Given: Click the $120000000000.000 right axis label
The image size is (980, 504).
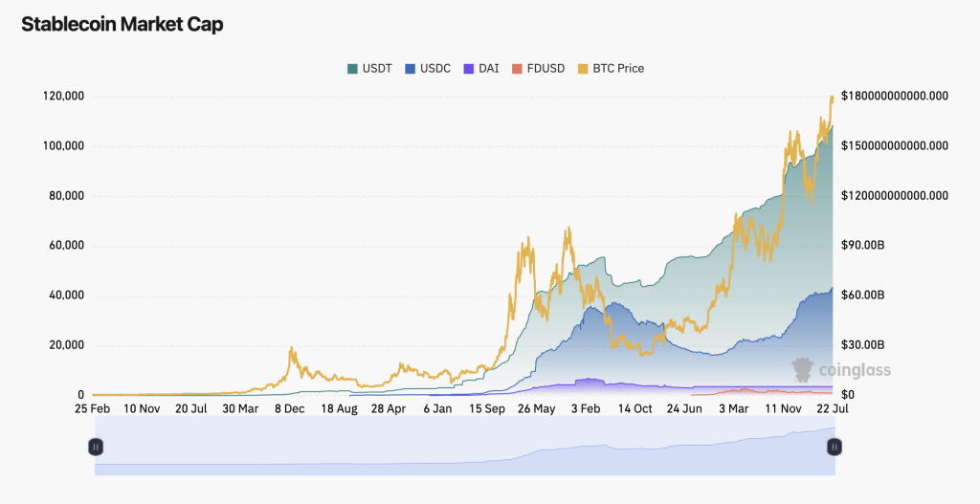Looking at the screenshot, I should tap(895, 195).
